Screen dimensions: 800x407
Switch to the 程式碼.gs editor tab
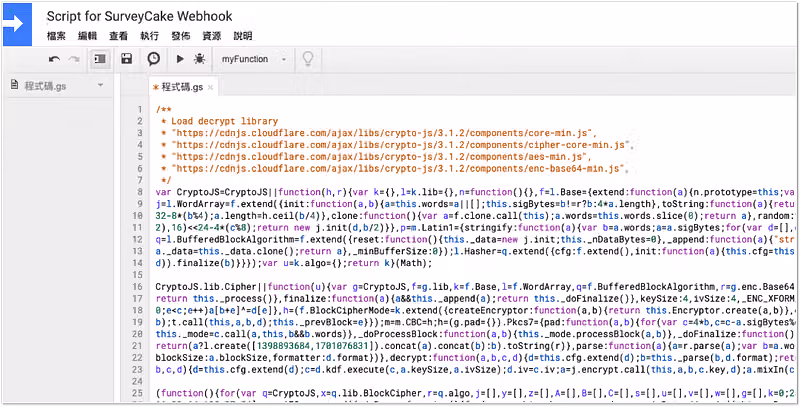point(182,87)
